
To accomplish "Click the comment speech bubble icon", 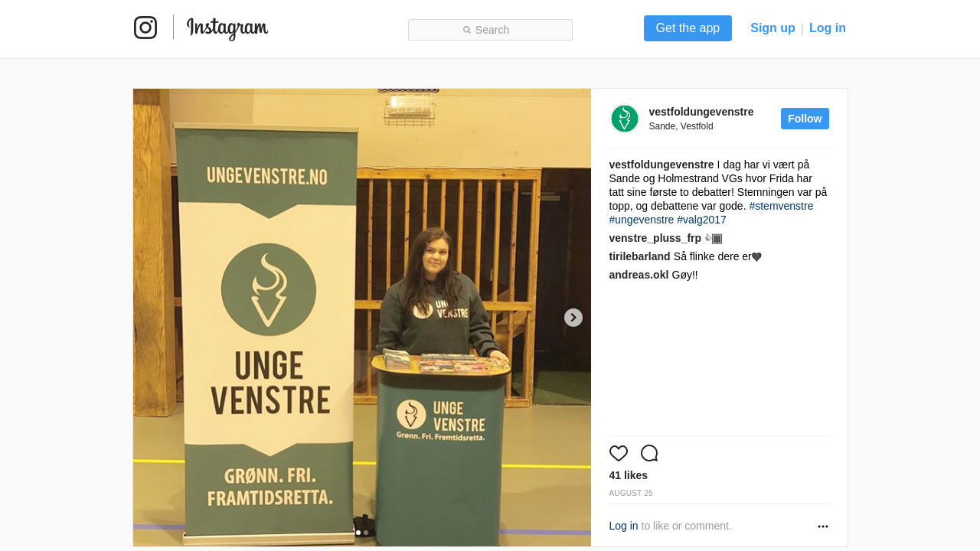I will click(649, 453).
